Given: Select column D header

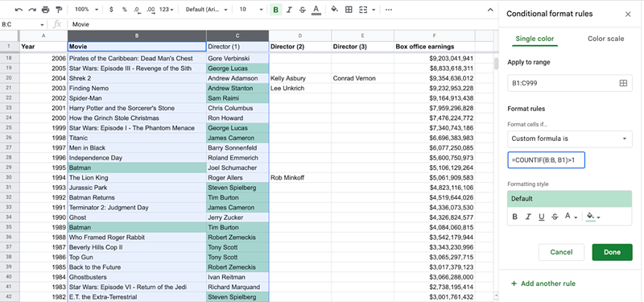Looking at the screenshot, I should (x=300, y=35).
